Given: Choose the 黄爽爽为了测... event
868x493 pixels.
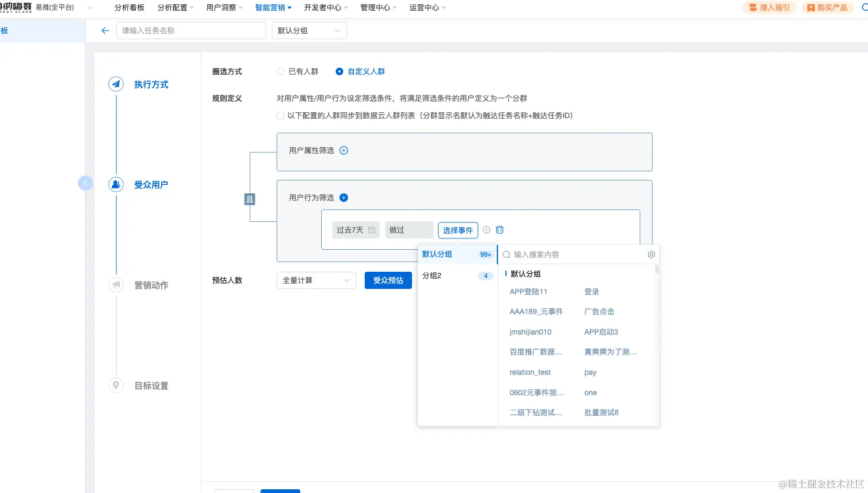Looking at the screenshot, I should point(611,352).
